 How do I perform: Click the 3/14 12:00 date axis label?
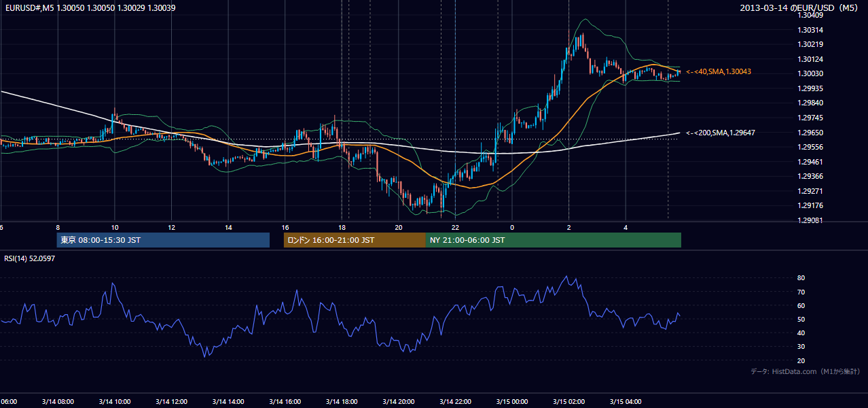(x=171, y=401)
